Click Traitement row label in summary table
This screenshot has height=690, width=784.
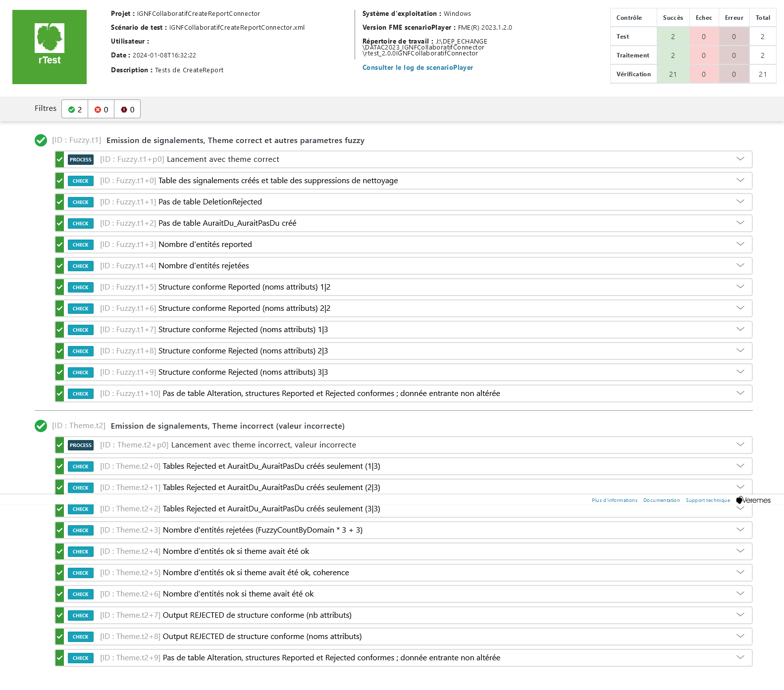pyautogui.click(x=633, y=55)
